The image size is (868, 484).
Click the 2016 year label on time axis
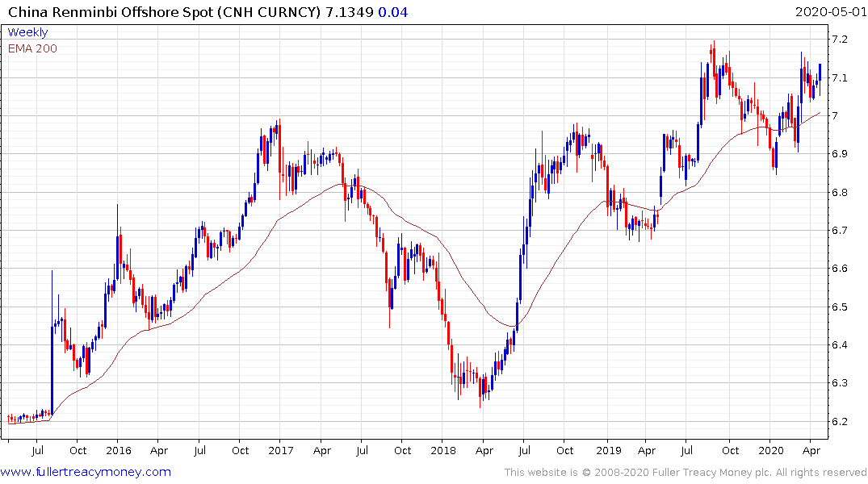[x=119, y=450]
